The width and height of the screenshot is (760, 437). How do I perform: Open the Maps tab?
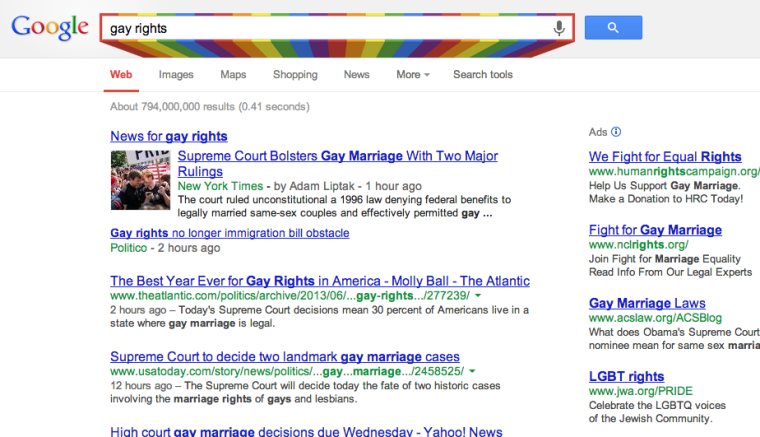coord(233,75)
